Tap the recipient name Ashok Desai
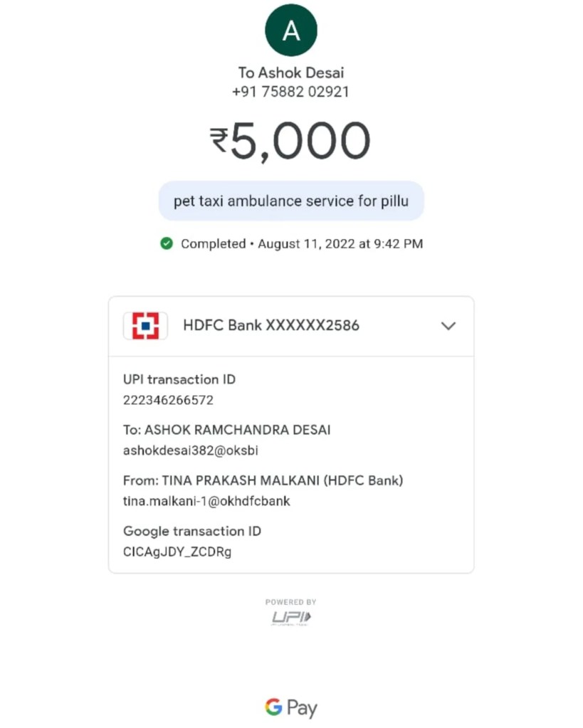The width and height of the screenshot is (583, 728). click(291, 73)
